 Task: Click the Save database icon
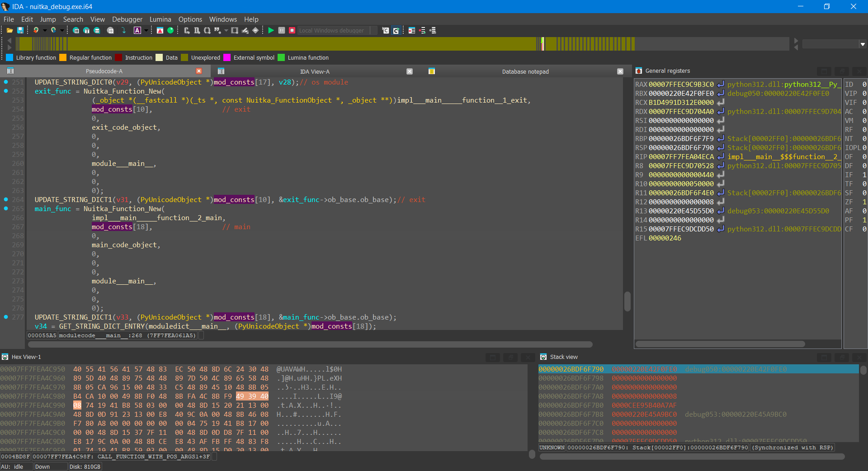pyautogui.click(x=20, y=30)
